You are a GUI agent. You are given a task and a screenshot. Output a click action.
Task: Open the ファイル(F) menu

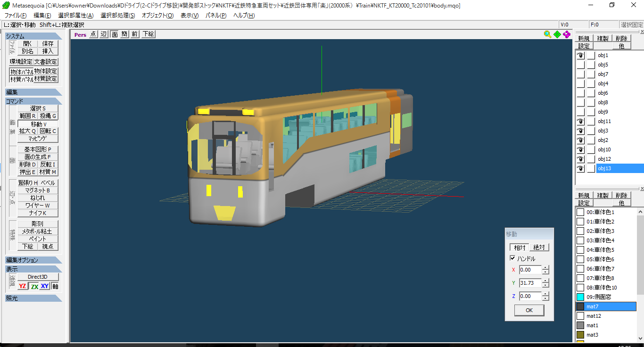tap(16, 16)
